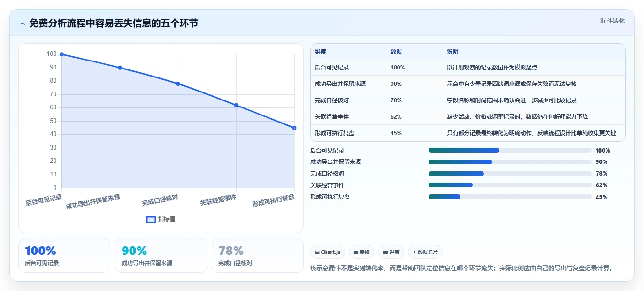Select the 进度 chip
The height and width of the screenshot is (291, 644).
click(391, 252)
